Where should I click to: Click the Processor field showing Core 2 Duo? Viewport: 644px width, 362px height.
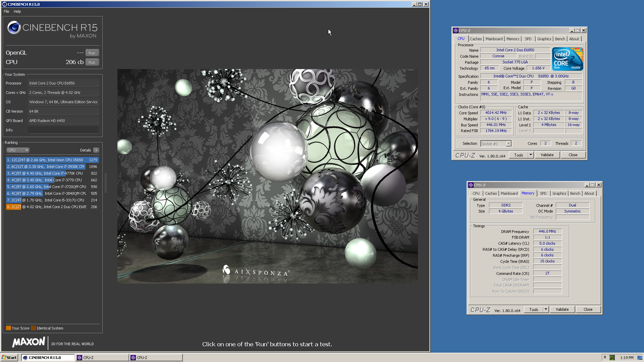point(63,83)
